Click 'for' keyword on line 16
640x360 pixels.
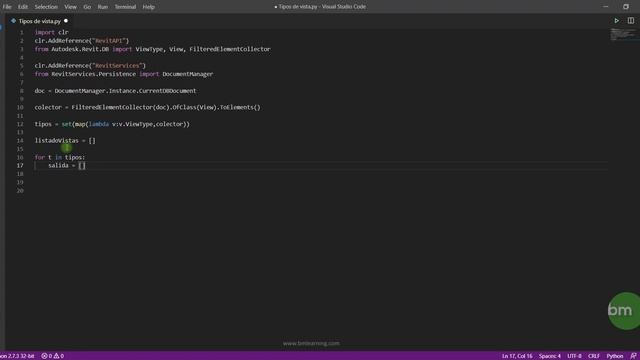pyautogui.click(x=40, y=157)
